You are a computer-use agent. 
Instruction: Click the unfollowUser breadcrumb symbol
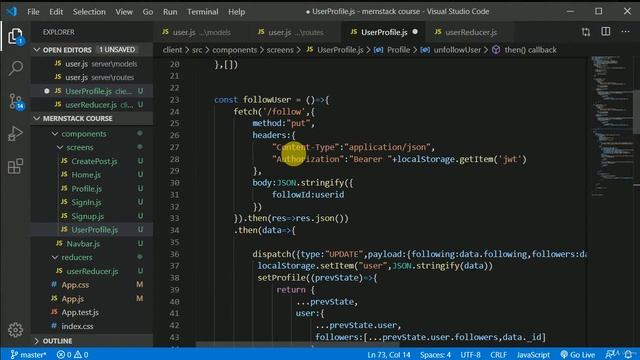[457, 50]
